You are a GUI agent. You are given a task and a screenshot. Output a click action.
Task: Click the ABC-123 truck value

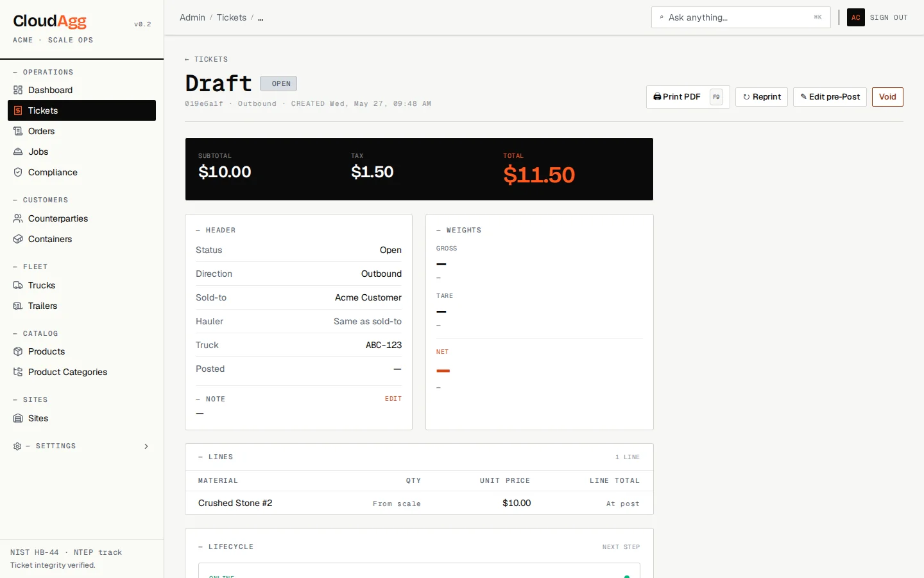tap(384, 345)
